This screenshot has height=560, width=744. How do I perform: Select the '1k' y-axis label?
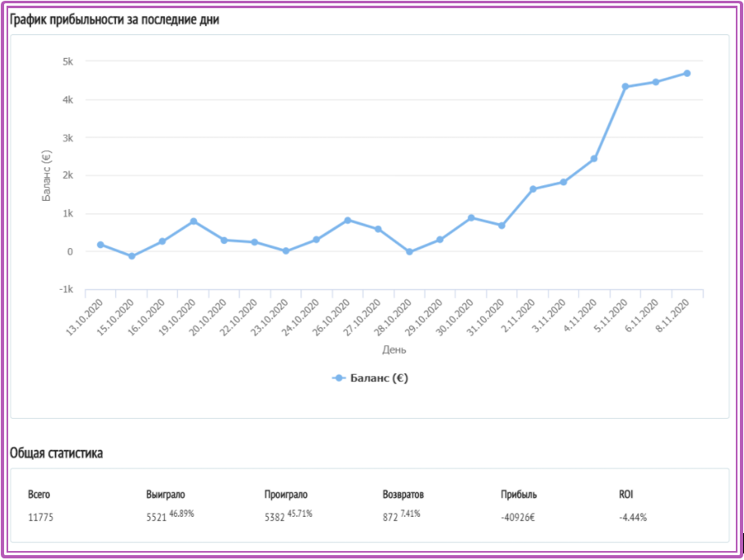coord(68,213)
